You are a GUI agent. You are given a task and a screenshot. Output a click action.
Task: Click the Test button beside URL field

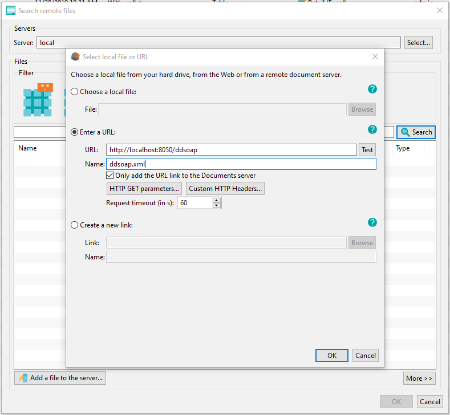[x=367, y=150]
